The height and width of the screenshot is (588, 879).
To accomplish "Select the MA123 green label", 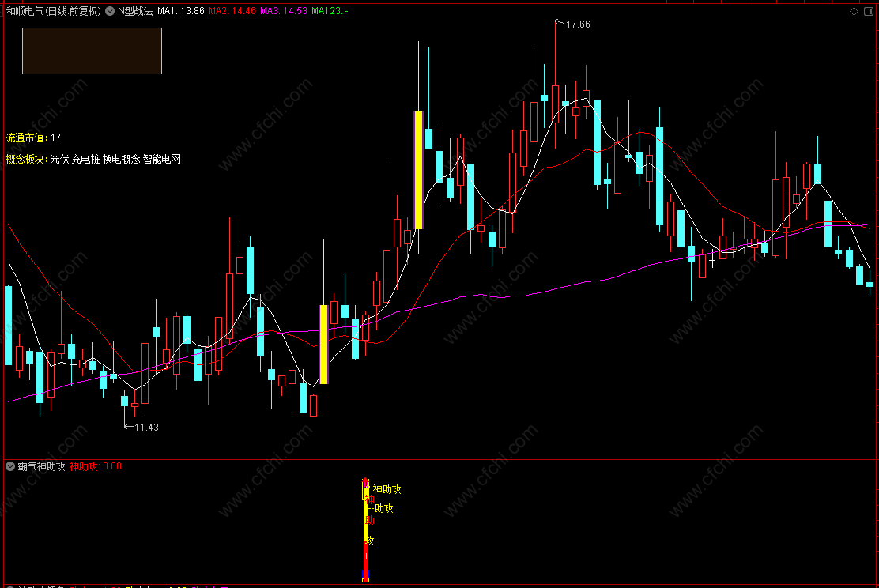I will click(x=330, y=11).
